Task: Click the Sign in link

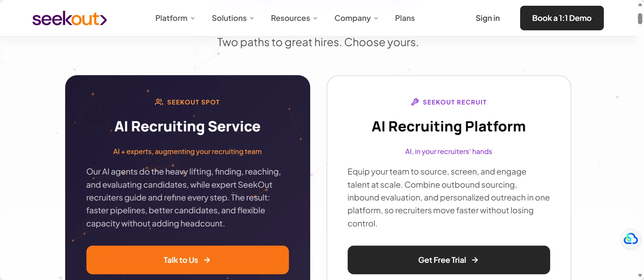Action: pos(487,18)
